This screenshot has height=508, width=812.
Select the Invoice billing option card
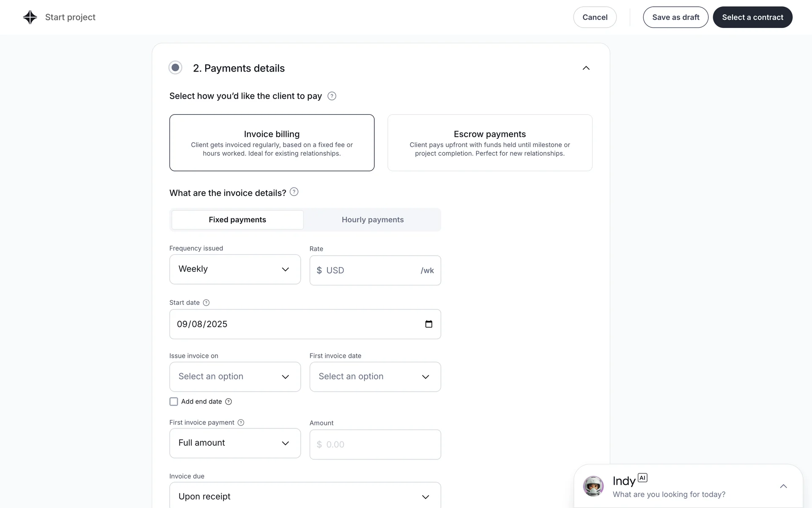(272, 143)
